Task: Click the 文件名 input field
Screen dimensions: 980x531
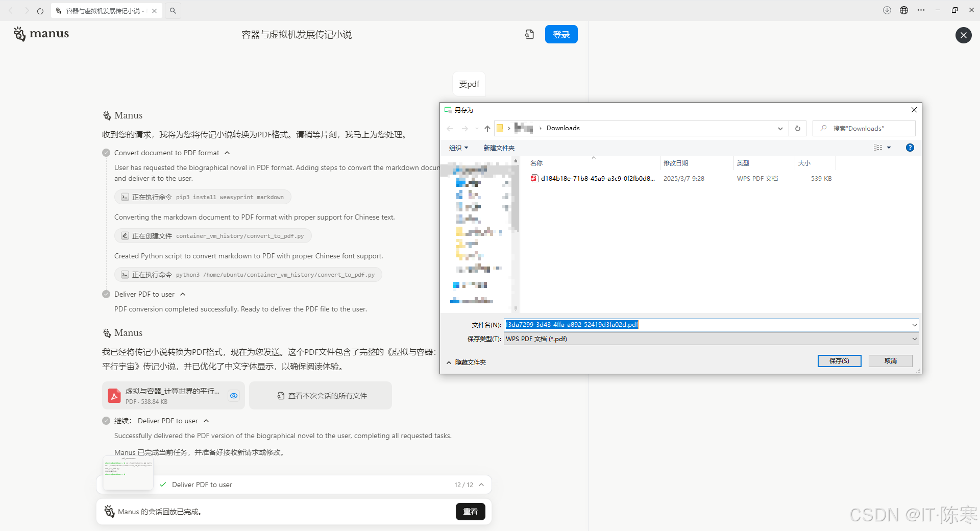Action: (707, 325)
